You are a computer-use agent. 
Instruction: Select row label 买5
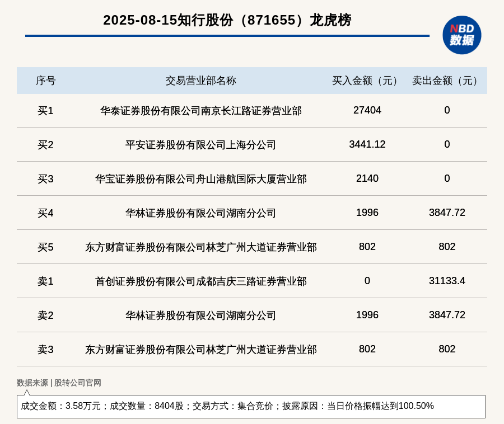[x=46, y=247]
